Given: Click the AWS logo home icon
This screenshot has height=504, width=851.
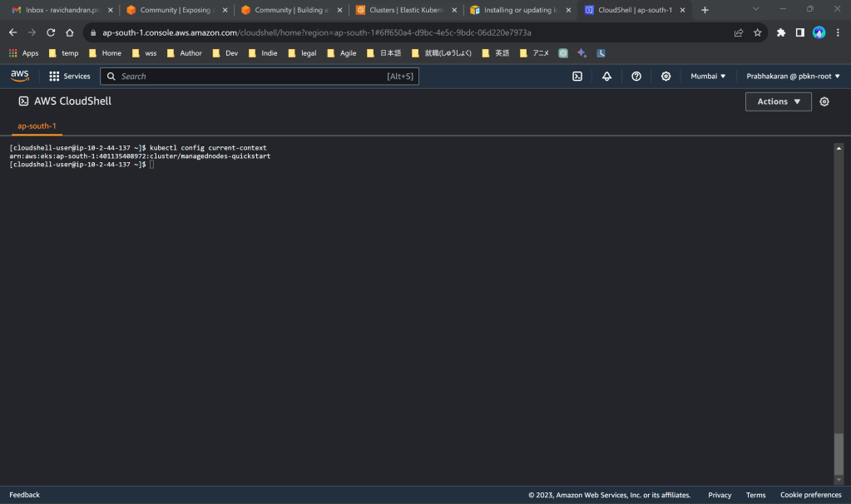Looking at the screenshot, I should tap(20, 76).
